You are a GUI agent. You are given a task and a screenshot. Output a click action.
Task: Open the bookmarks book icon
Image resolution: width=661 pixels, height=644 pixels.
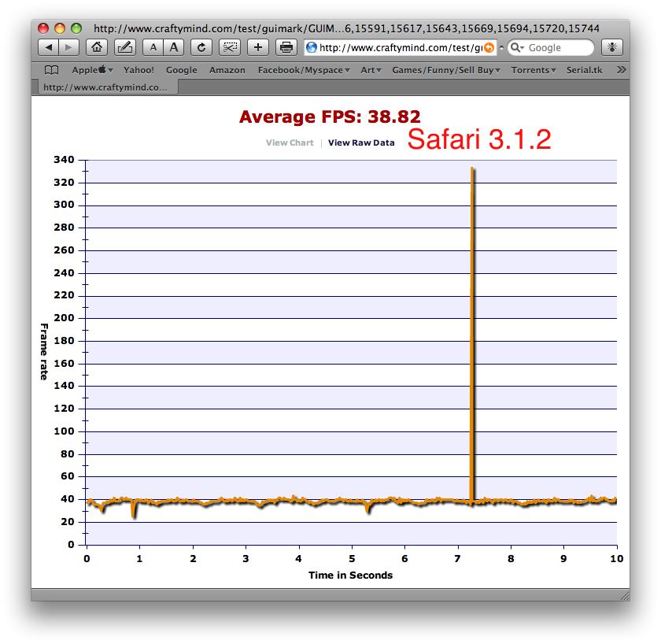click(51, 70)
